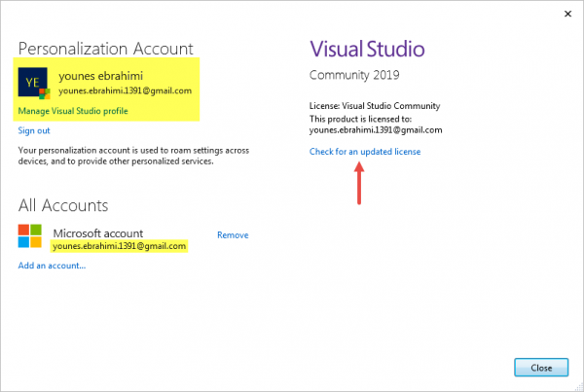Open the Manage Visual Studio profile link
584x392 pixels.
(x=72, y=111)
